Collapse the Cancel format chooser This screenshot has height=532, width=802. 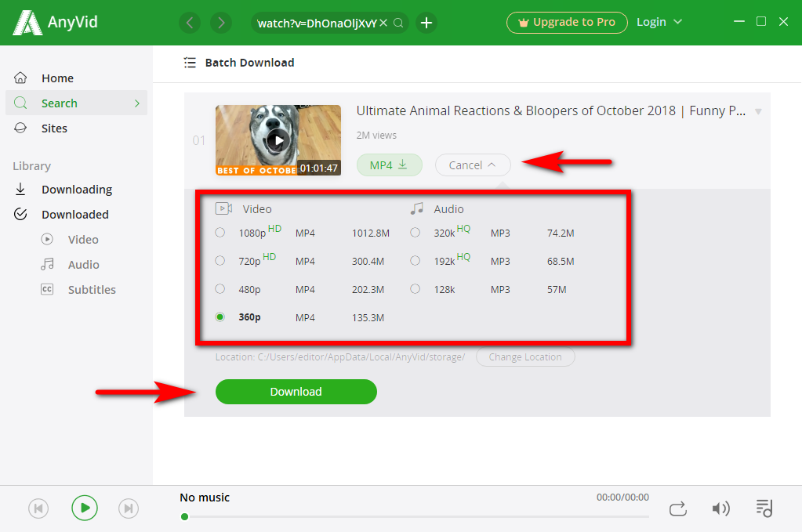click(x=473, y=165)
